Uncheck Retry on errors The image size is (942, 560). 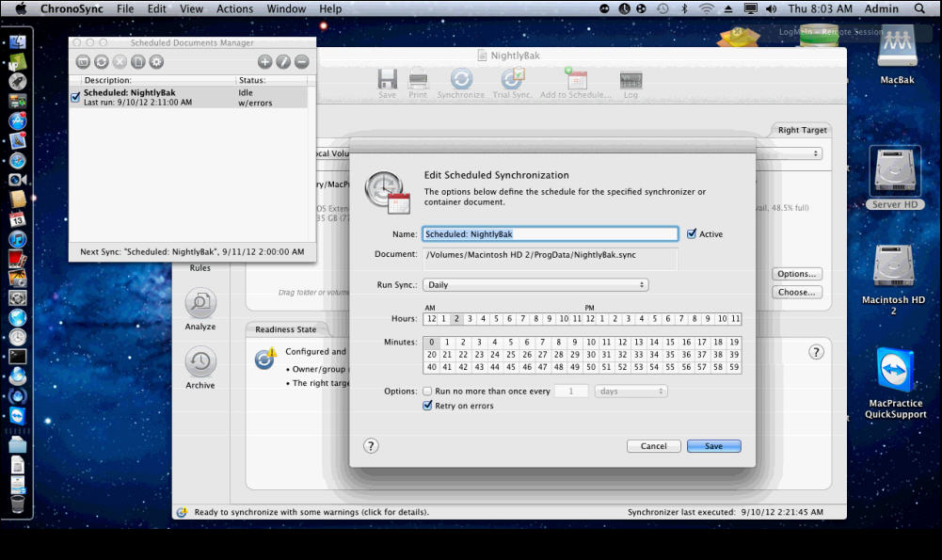(427, 406)
